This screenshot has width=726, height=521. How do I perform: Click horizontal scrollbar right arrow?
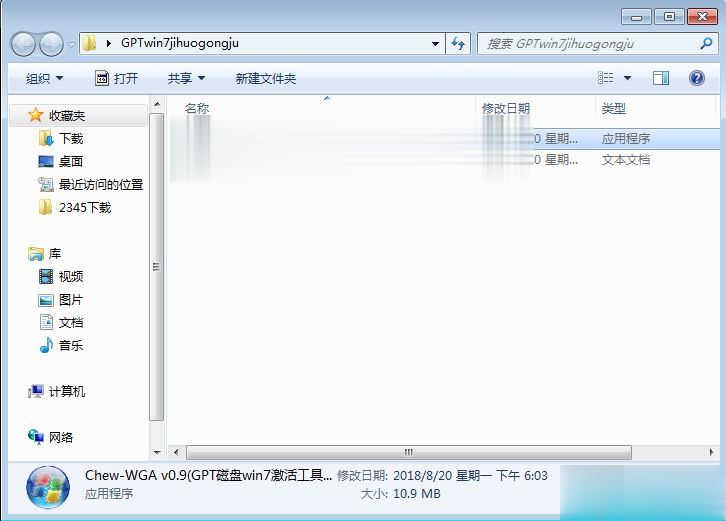[x=711, y=452]
